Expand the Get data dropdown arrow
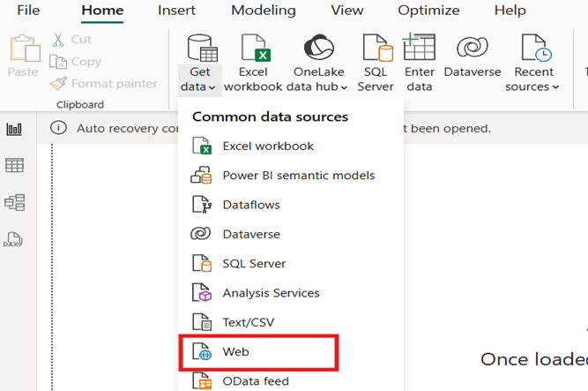This screenshot has height=391, width=588. [212, 87]
